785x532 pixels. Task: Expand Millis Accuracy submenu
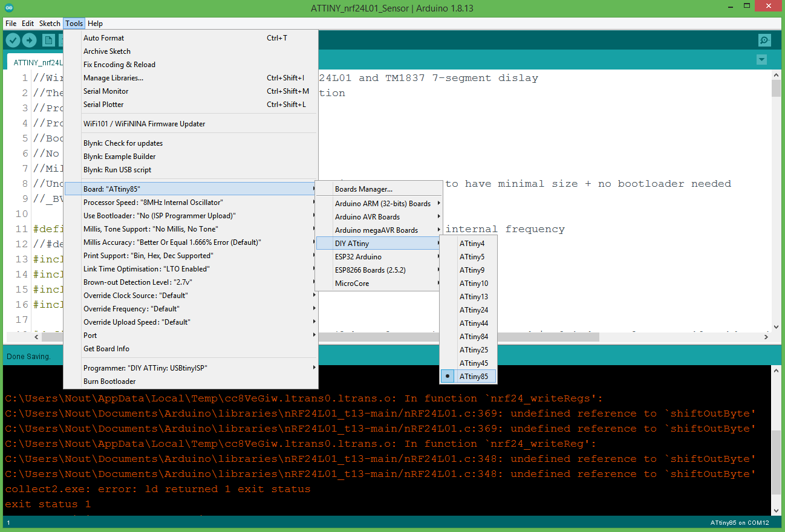click(x=191, y=242)
